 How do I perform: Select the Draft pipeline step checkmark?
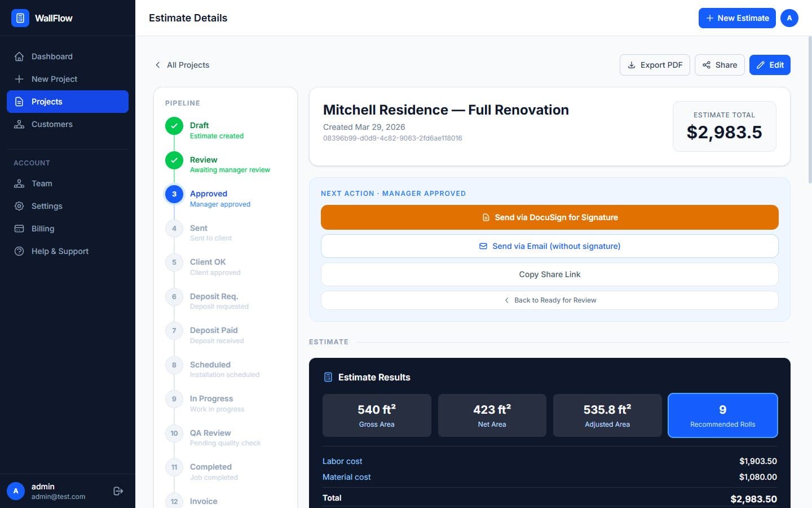[x=174, y=126]
